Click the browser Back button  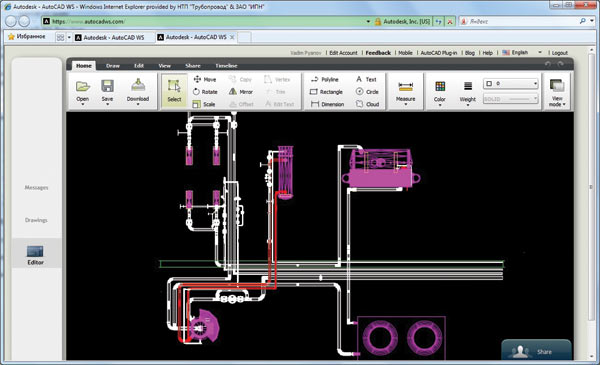(11, 21)
